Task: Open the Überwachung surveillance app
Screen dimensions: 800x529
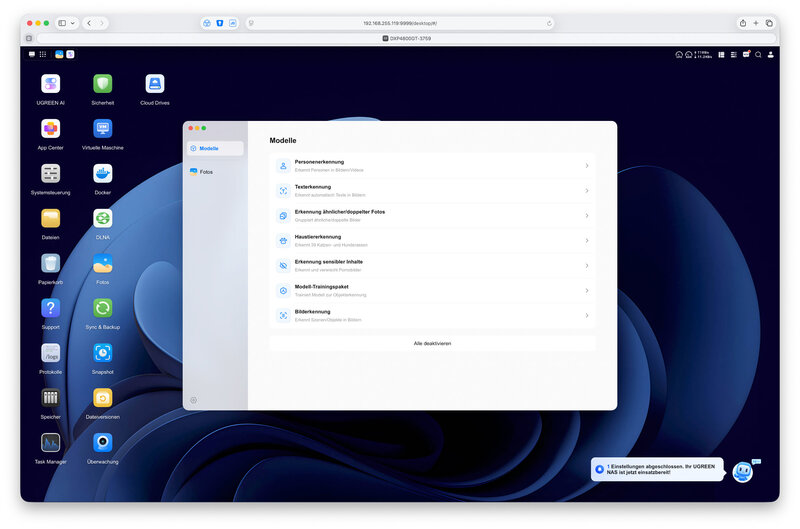Action: coord(103,443)
